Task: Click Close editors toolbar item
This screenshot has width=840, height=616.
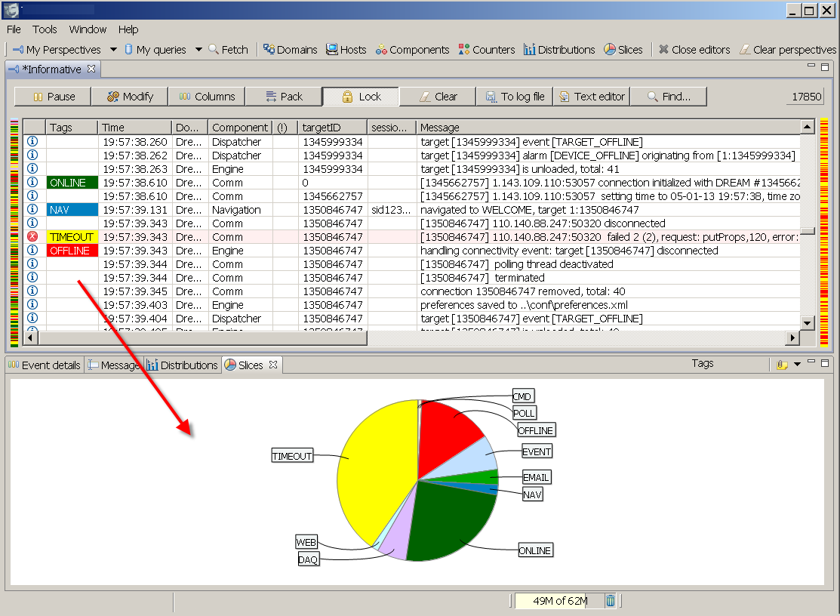Action: [x=694, y=50]
